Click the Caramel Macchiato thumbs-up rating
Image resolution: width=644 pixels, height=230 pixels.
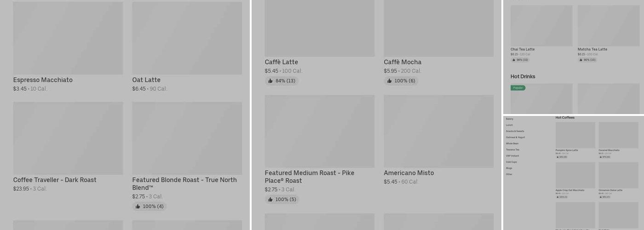coord(605,157)
